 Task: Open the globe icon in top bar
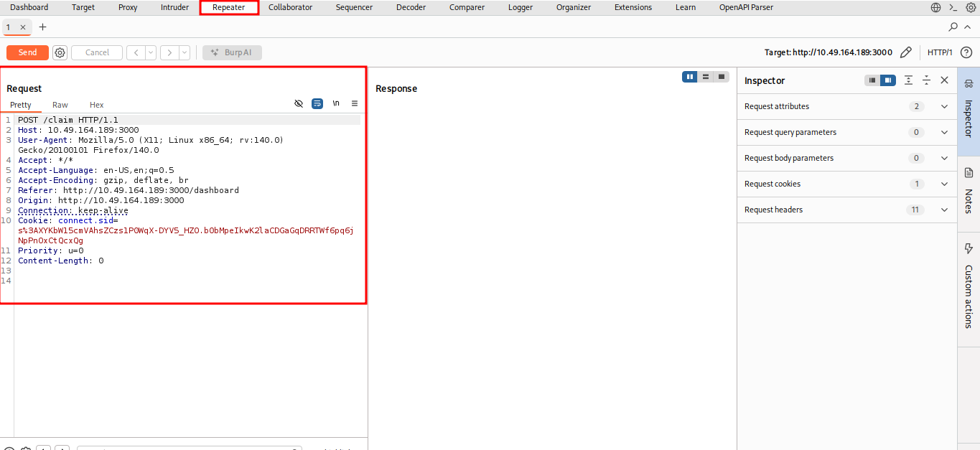[936, 7]
